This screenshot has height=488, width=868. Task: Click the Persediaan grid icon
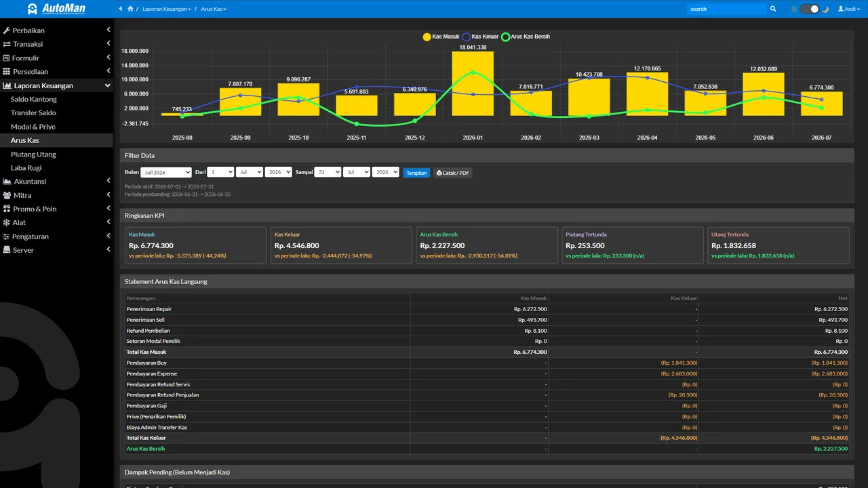[7, 71]
